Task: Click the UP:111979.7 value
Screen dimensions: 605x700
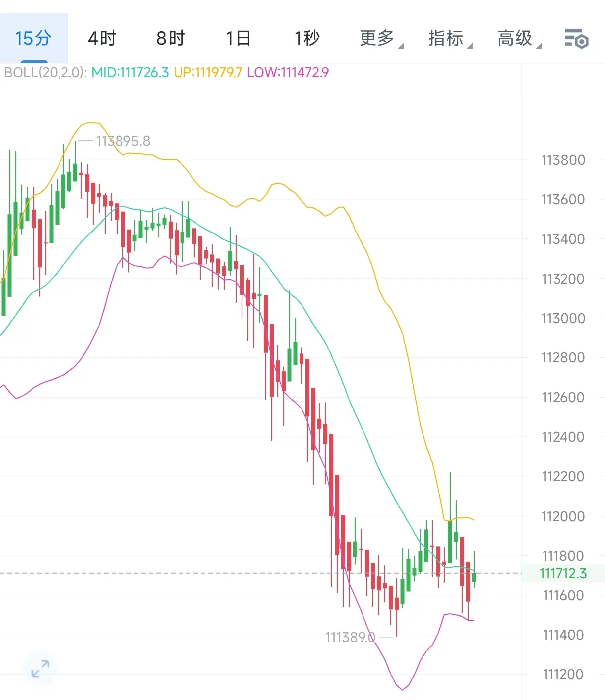Action: coord(208,73)
